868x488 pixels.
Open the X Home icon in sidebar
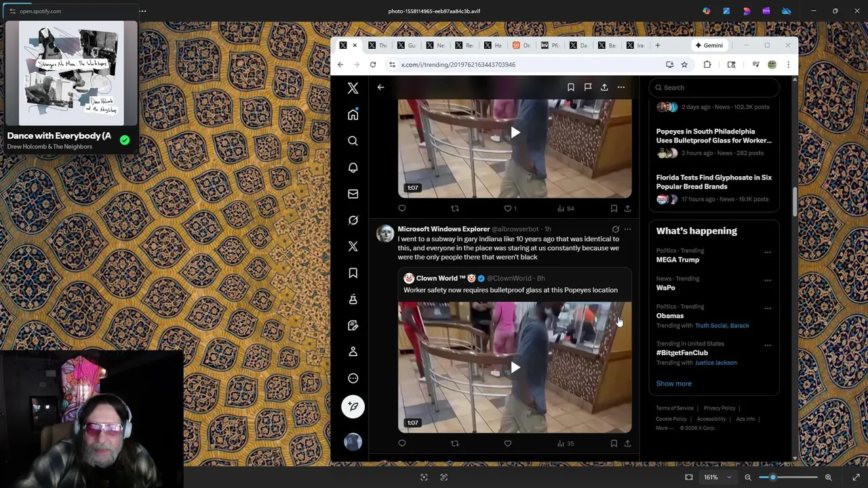[353, 115]
